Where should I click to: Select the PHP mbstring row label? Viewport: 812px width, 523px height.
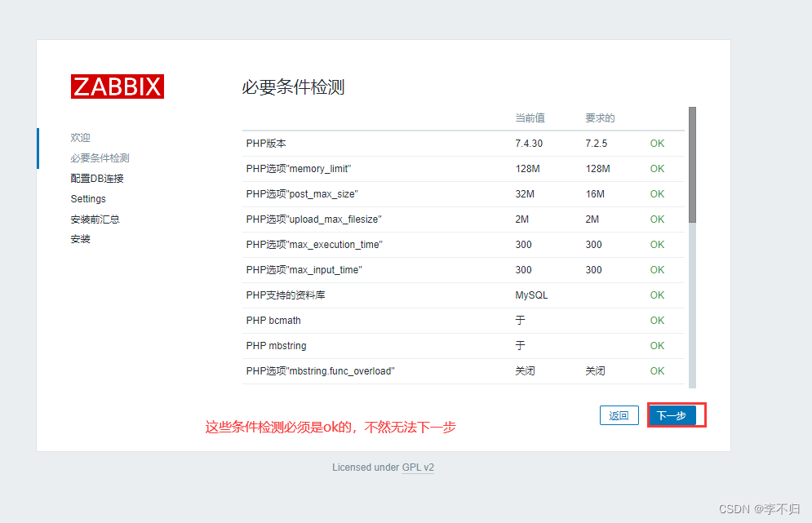[276, 346]
